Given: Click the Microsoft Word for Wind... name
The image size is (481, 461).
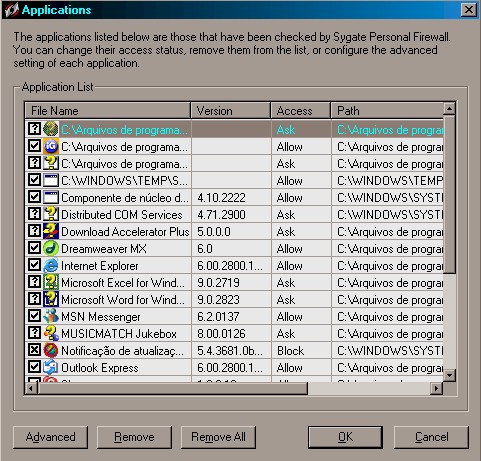Looking at the screenshot, I should tap(123, 300).
